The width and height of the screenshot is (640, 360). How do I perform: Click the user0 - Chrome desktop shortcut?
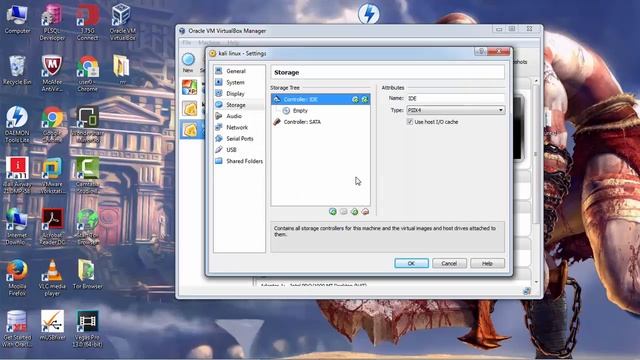pos(87,73)
